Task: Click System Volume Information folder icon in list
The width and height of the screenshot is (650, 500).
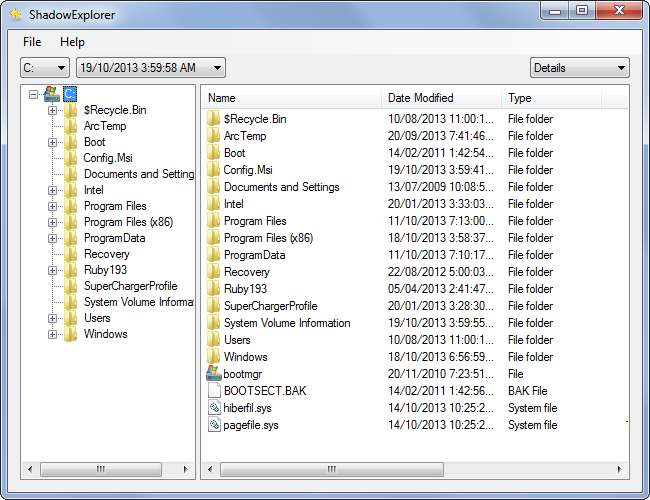Action: point(213,323)
